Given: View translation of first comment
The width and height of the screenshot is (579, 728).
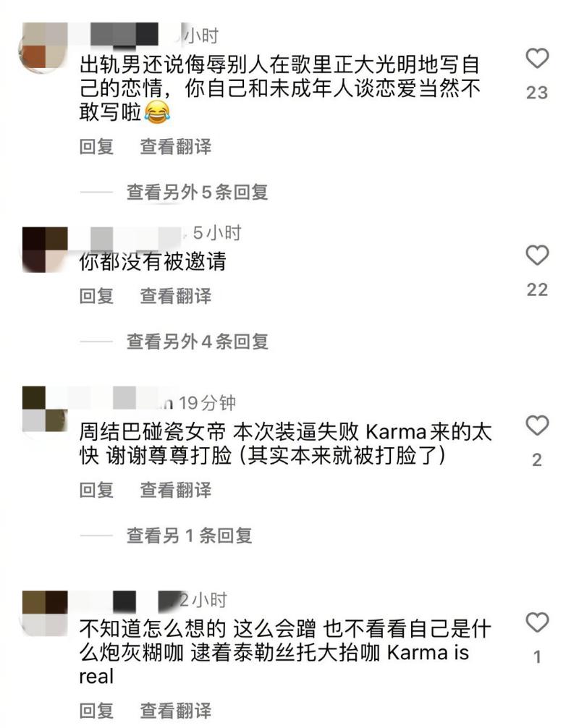Looking at the screenshot, I should [x=176, y=147].
